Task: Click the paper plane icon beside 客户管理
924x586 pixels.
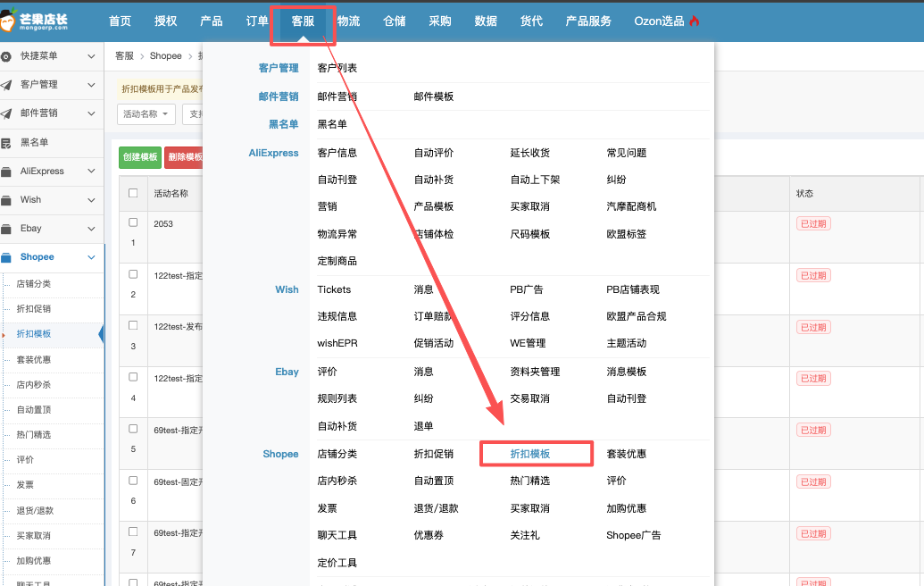Action: click(6, 85)
